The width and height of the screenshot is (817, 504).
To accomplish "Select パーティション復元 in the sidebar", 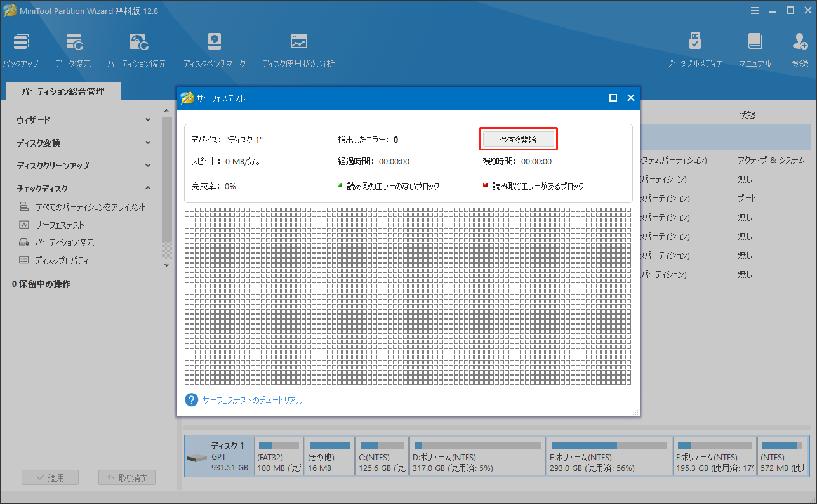I will [x=64, y=242].
